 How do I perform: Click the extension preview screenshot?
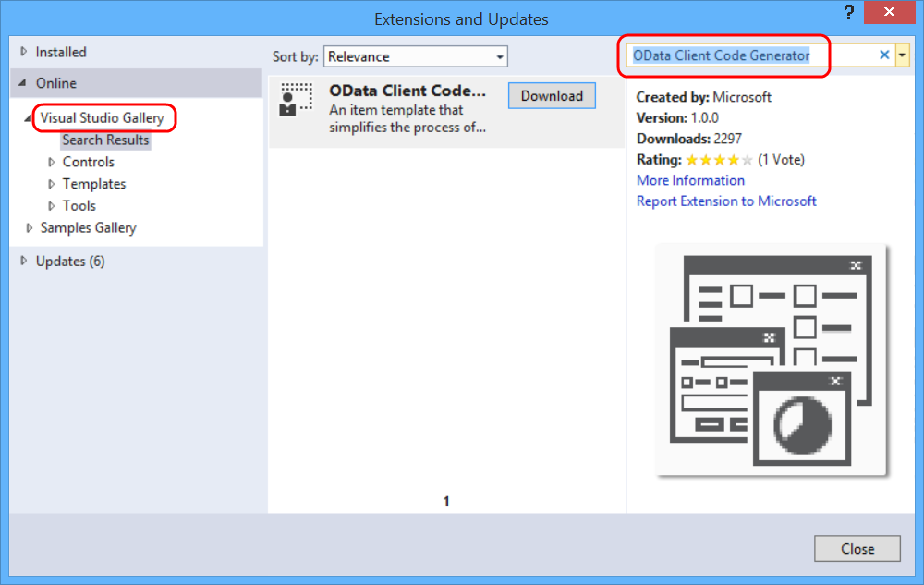pos(774,360)
